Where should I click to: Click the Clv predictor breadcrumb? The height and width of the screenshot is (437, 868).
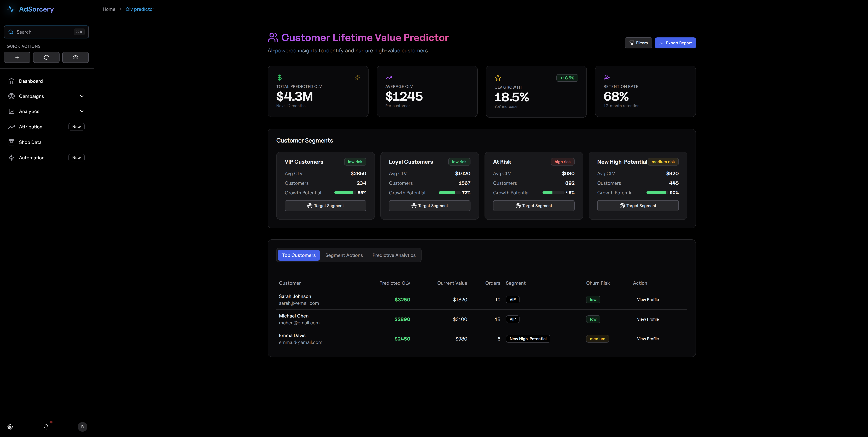[x=140, y=9]
